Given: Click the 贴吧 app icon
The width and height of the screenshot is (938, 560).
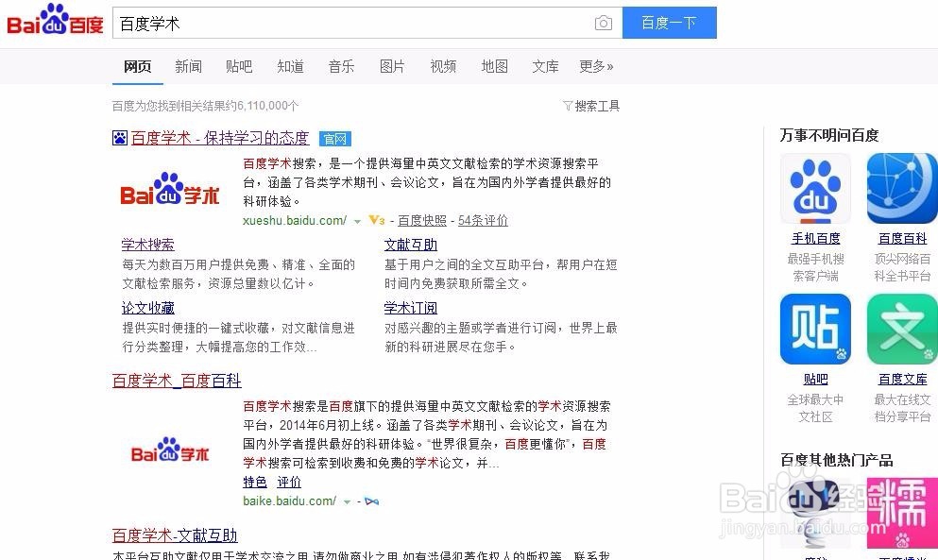Looking at the screenshot, I should pos(815,329).
